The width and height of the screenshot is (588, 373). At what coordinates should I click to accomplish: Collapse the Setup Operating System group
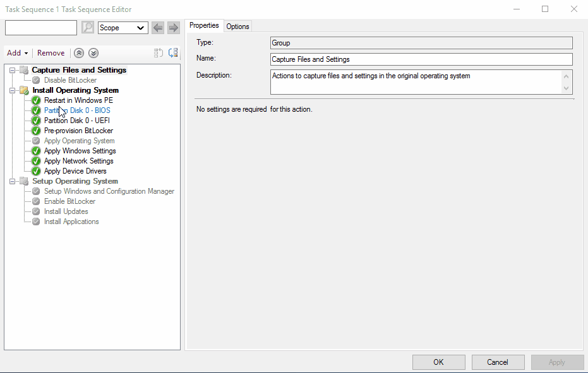(13, 181)
